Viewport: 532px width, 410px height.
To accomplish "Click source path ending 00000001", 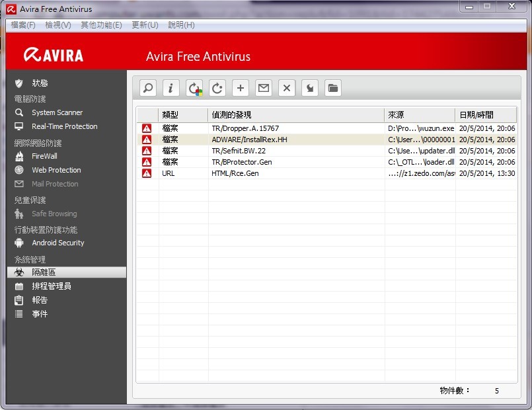I will click(421, 140).
